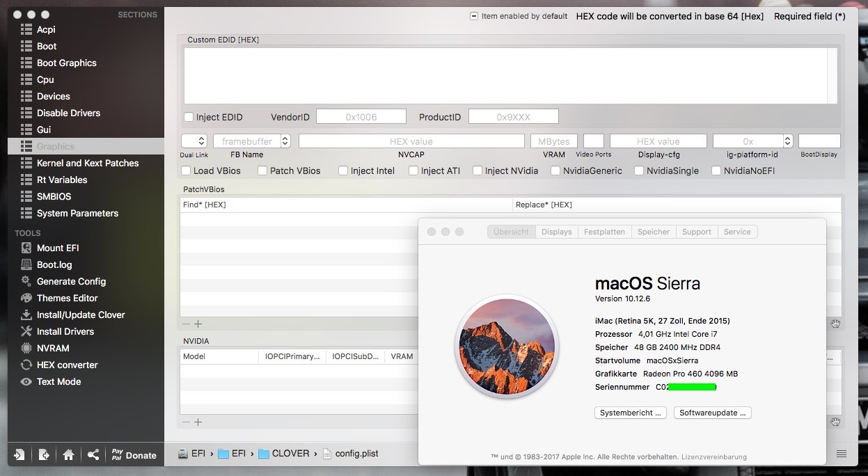Expand the FB Name framebuffer combo box
Screen dimensions: 868x476
(285, 141)
